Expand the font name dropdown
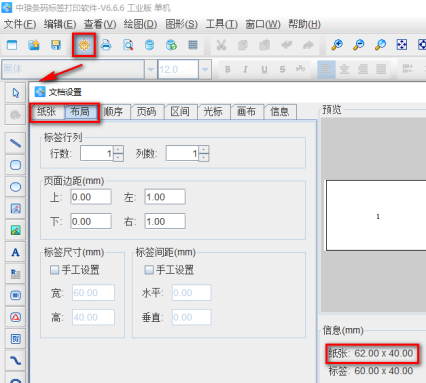The image size is (426, 383). pyautogui.click(x=151, y=69)
